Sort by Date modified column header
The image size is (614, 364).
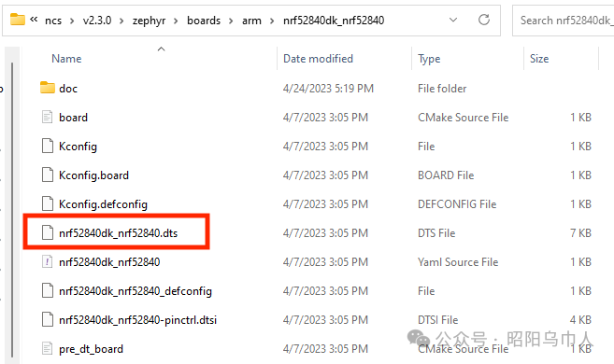(x=318, y=59)
